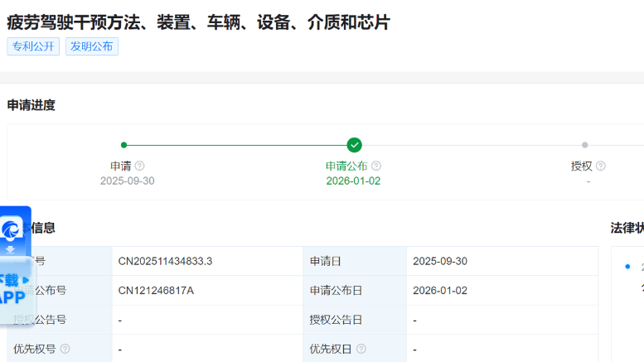Click the 申请公布日 value 2026-01-02 in table
The width and height of the screenshot is (644, 362).
tap(439, 290)
